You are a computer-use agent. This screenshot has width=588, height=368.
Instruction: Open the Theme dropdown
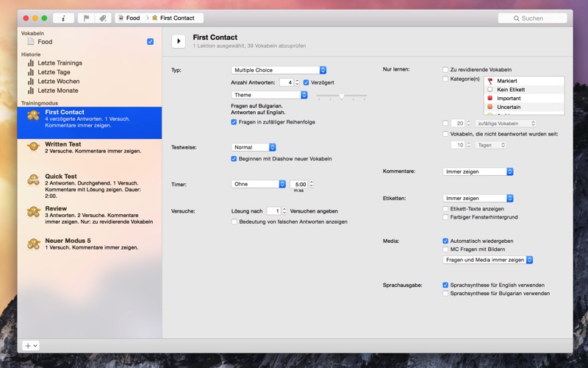269,95
